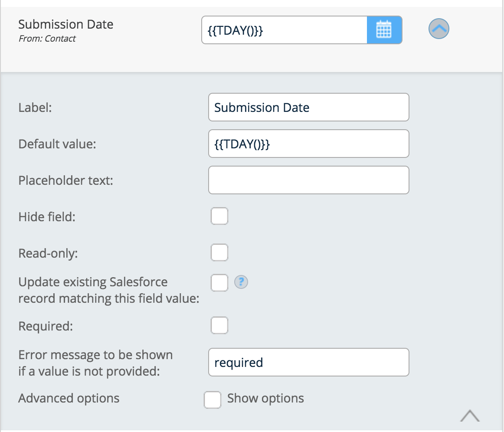Enable the Hide field checkbox
This screenshot has width=504, height=432.
point(219,216)
